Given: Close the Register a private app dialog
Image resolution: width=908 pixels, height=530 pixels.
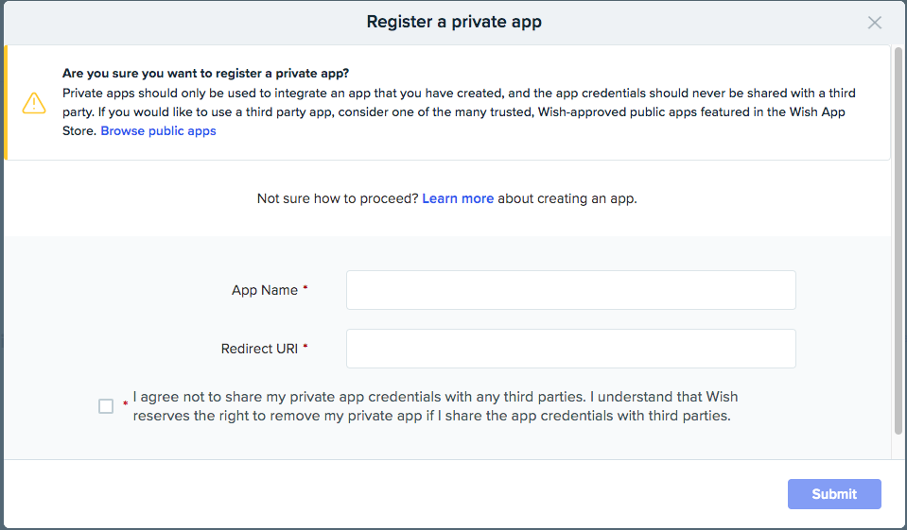Looking at the screenshot, I should [874, 23].
